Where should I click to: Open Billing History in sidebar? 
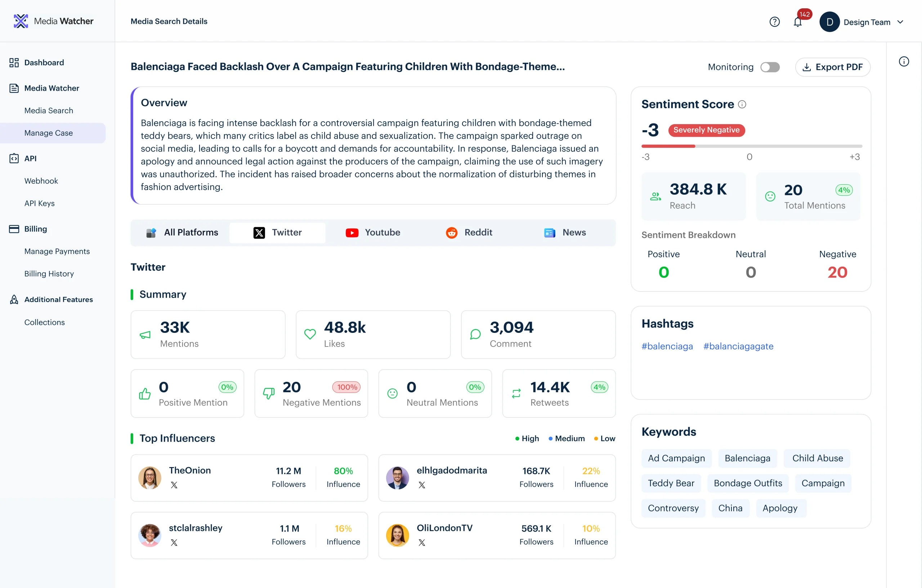click(x=49, y=273)
